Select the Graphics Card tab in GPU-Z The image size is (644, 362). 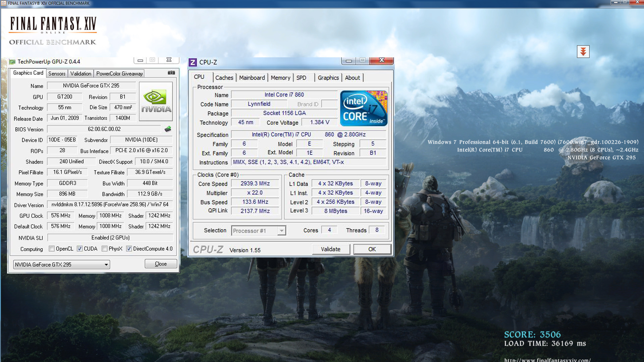click(28, 73)
